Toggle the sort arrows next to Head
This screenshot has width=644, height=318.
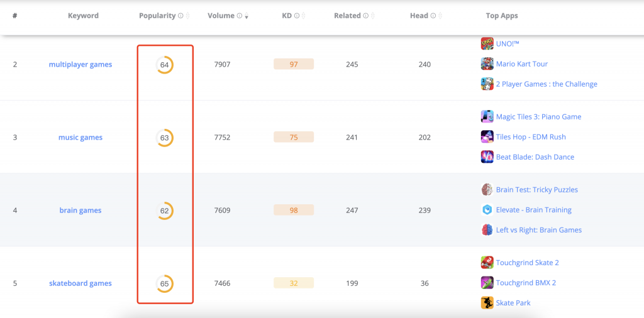point(440,16)
